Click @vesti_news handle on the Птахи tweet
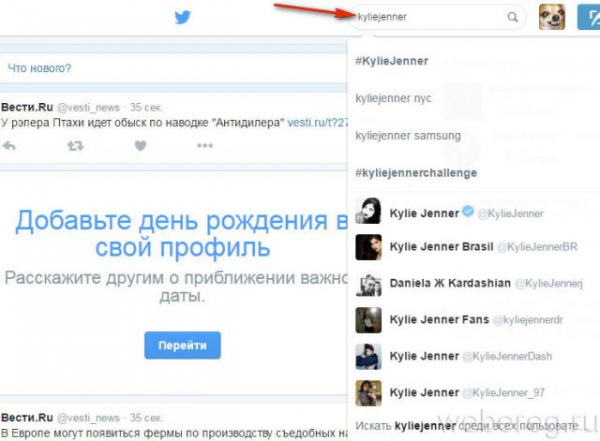Screen dimensions: 600x441 [88, 108]
